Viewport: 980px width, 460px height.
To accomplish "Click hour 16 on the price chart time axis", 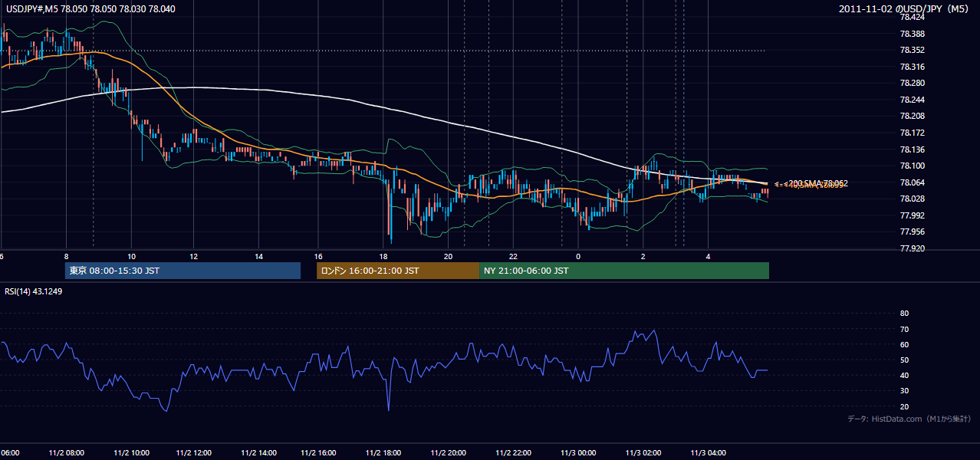I will [318, 256].
